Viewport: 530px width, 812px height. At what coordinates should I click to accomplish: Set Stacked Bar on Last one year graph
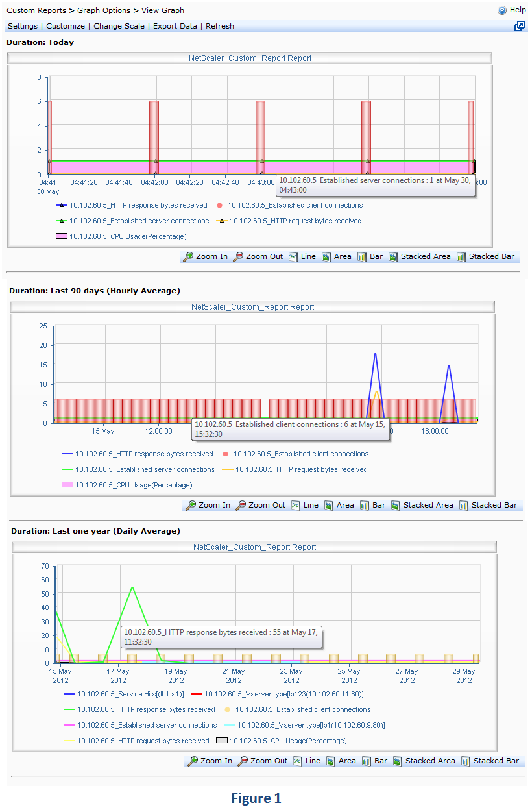click(x=490, y=761)
